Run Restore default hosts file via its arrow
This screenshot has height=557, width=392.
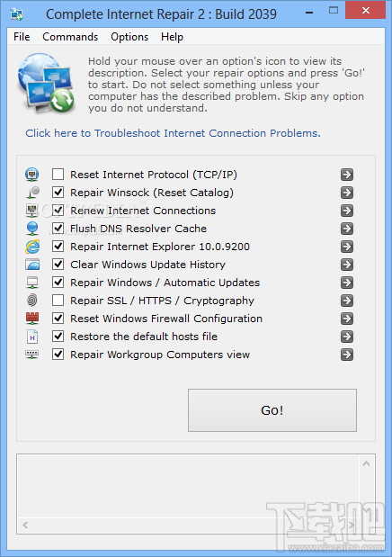347,337
